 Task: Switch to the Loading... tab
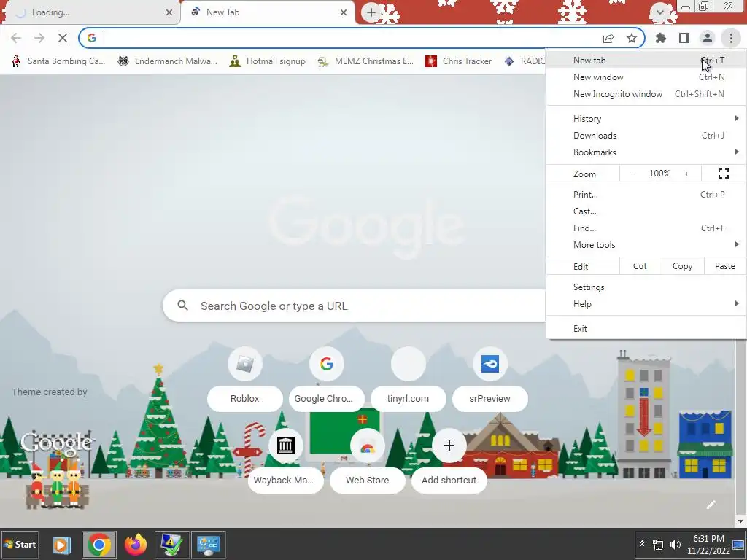point(90,12)
